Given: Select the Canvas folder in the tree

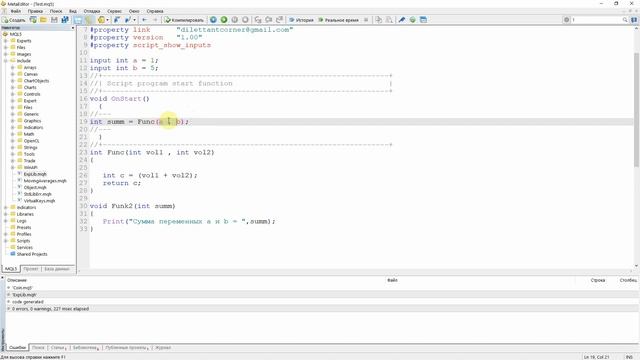Looking at the screenshot, I should click(x=31, y=74).
